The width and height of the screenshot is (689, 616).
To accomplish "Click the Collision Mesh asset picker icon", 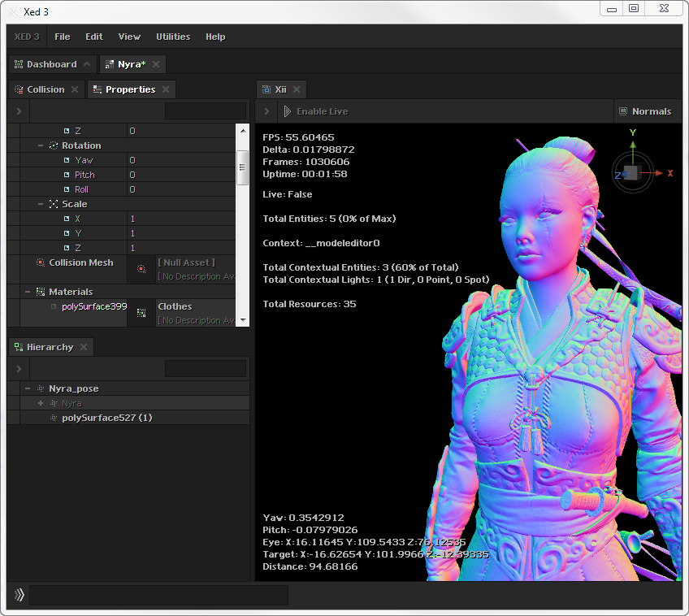I will coord(141,269).
